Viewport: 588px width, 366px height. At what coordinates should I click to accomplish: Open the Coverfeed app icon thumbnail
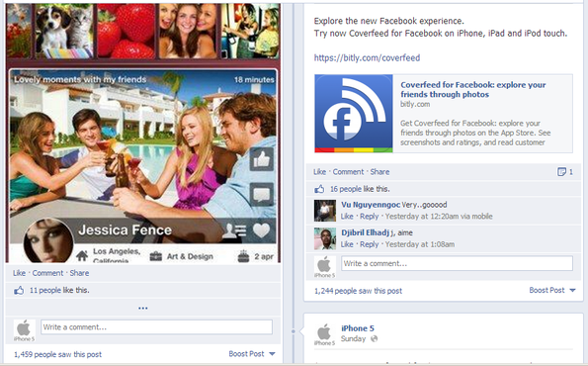coord(354,114)
